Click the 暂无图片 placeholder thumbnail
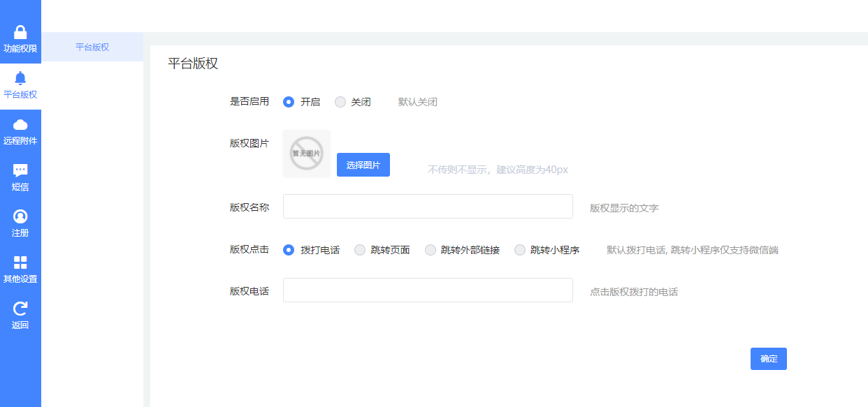This screenshot has width=868, height=407. click(x=306, y=154)
